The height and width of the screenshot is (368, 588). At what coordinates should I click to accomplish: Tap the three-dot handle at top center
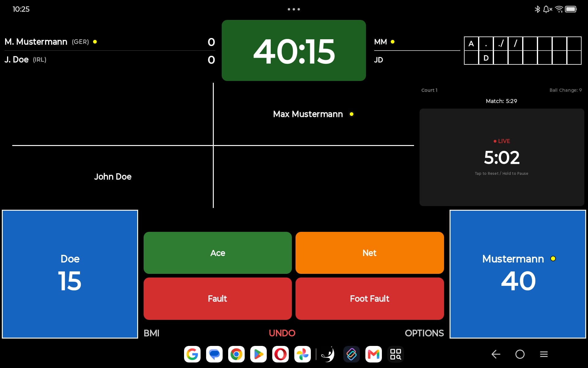click(x=294, y=9)
